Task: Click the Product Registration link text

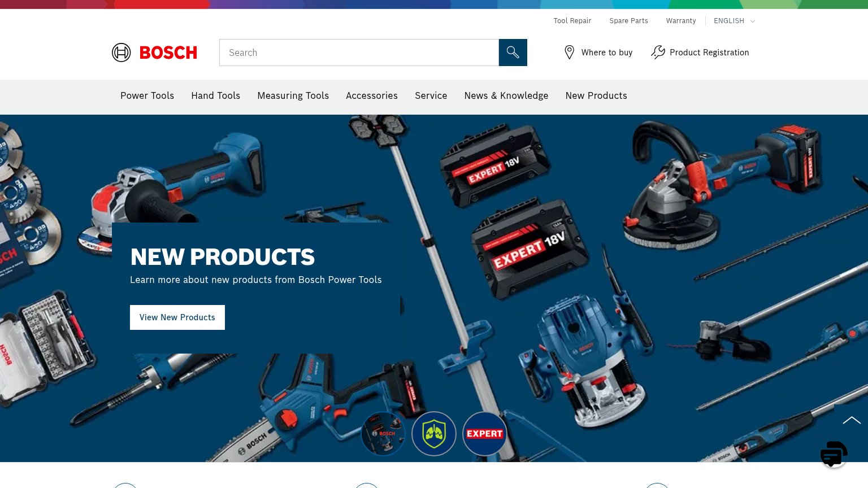Action: (709, 53)
